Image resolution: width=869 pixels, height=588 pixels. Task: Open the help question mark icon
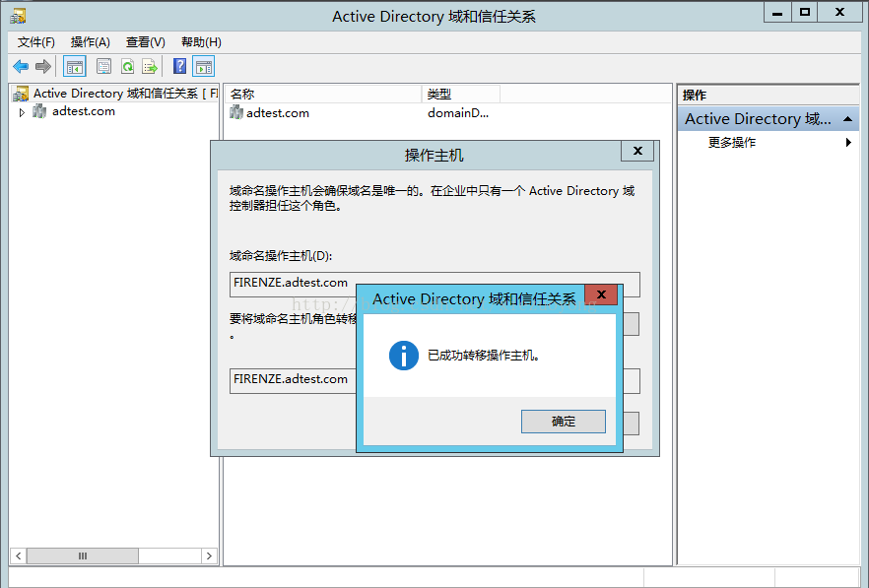pyautogui.click(x=179, y=67)
